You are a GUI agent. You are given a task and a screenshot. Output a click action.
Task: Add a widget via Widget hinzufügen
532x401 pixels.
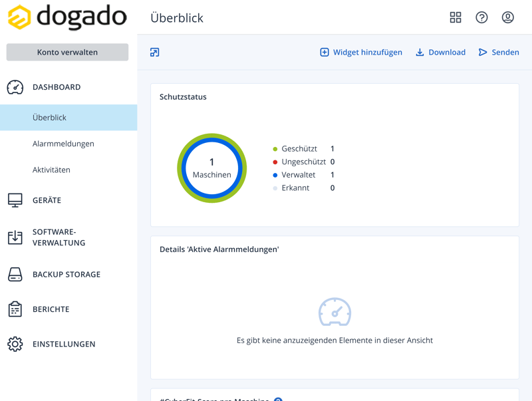coord(361,53)
